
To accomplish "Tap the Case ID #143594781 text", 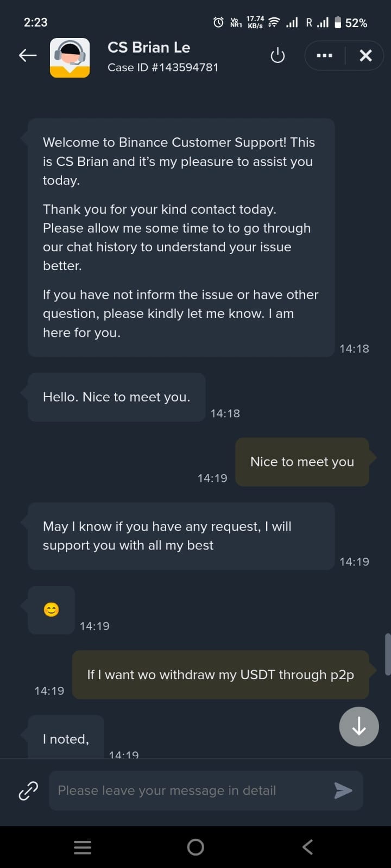I will 163,67.
